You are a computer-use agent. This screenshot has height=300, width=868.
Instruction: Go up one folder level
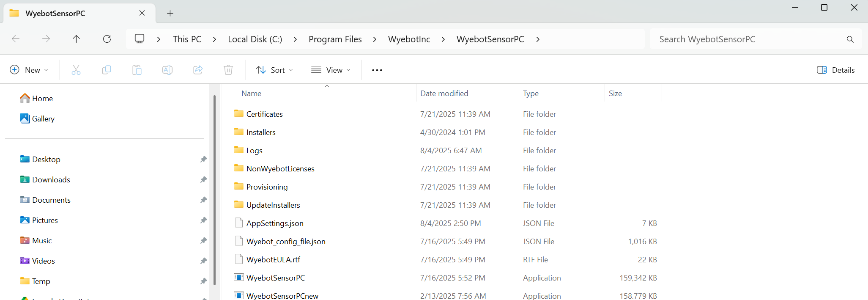[76, 39]
